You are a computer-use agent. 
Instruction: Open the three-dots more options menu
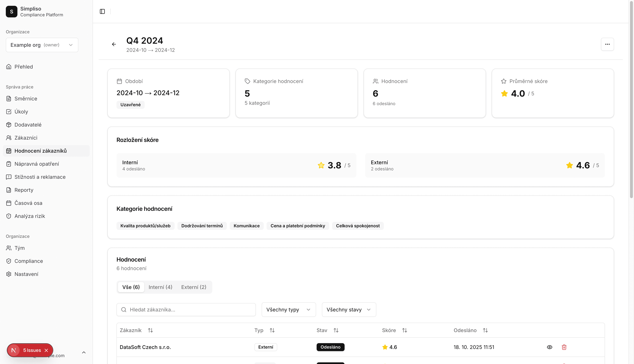coord(607,44)
